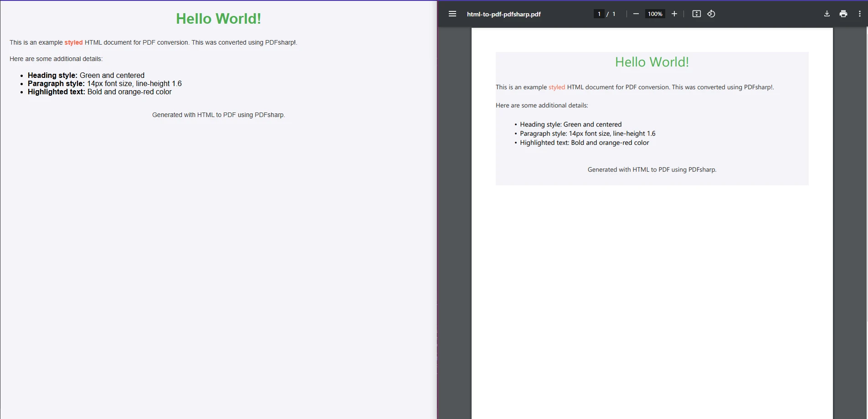Click the orange 'styled' word in the PDF
The height and width of the screenshot is (419, 868).
pyautogui.click(x=556, y=87)
